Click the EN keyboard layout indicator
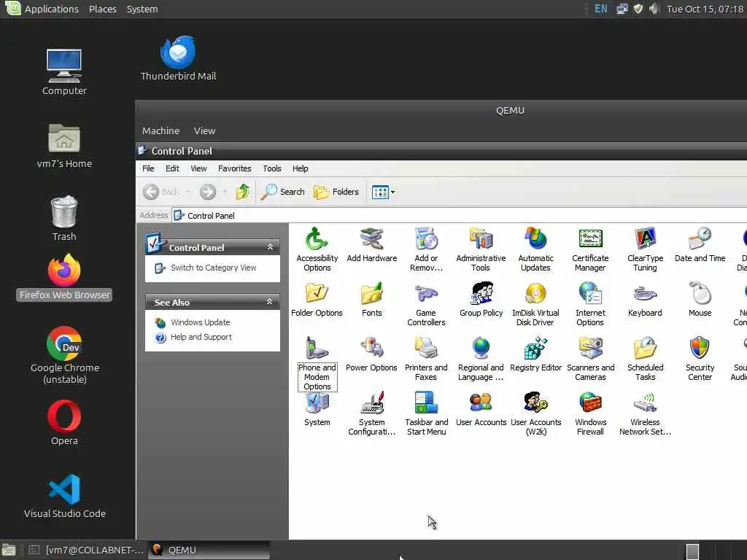Image resolution: width=747 pixels, height=560 pixels. coord(601,9)
